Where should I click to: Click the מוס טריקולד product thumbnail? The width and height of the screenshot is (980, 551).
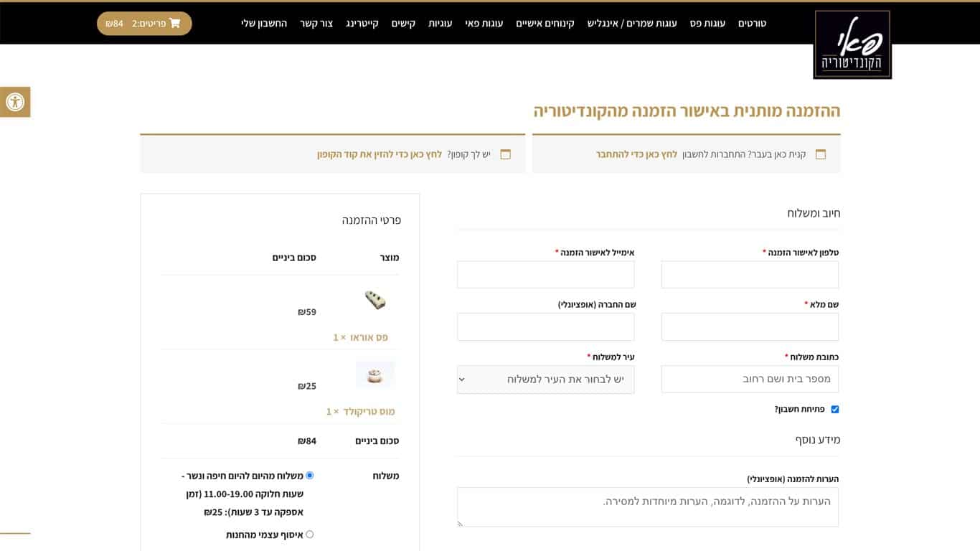coord(374,375)
